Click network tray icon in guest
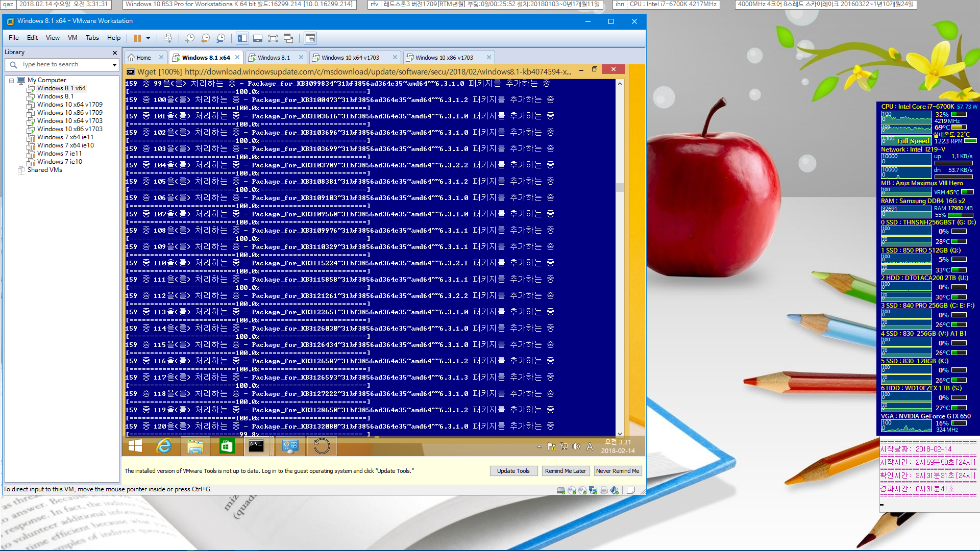The width and height of the screenshot is (980, 551). 564,446
